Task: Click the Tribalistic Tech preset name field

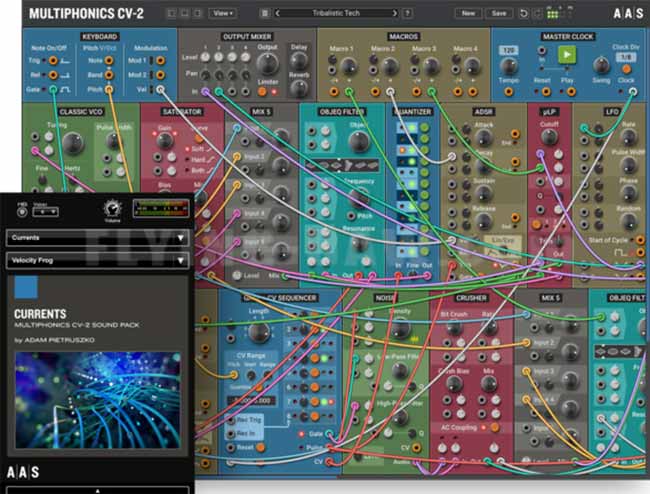Action: click(x=336, y=13)
